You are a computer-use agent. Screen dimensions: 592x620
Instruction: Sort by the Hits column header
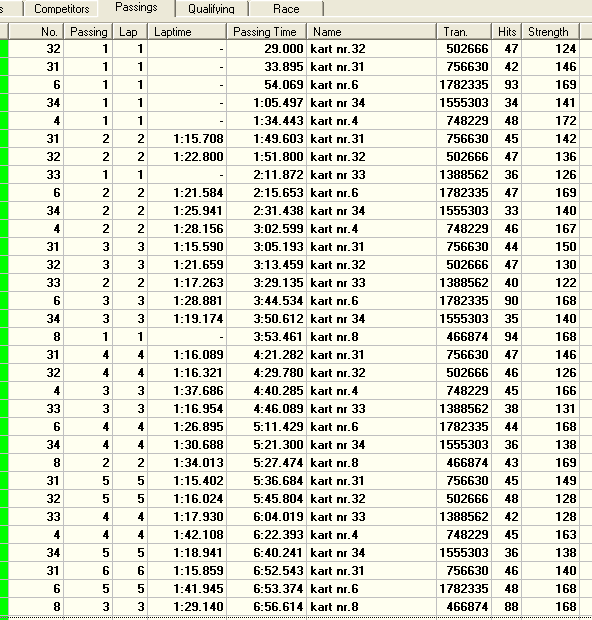click(x=507, y=32)
